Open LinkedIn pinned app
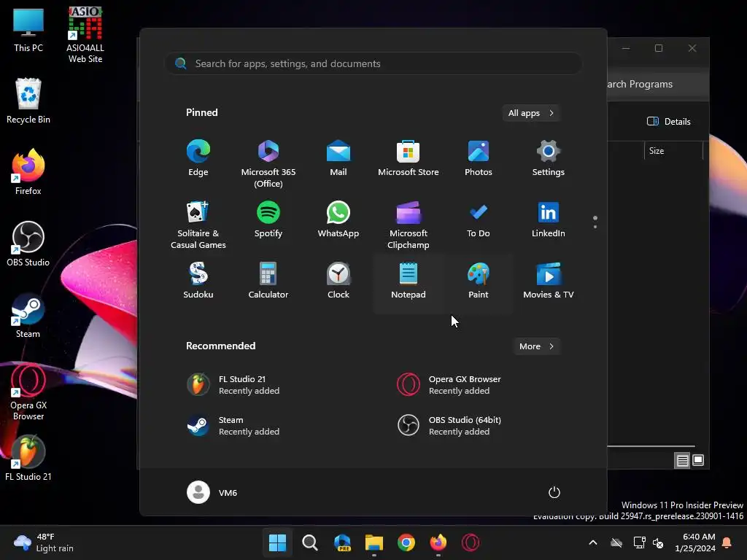This screenshot has height=560, width=747. click(549, 220)
